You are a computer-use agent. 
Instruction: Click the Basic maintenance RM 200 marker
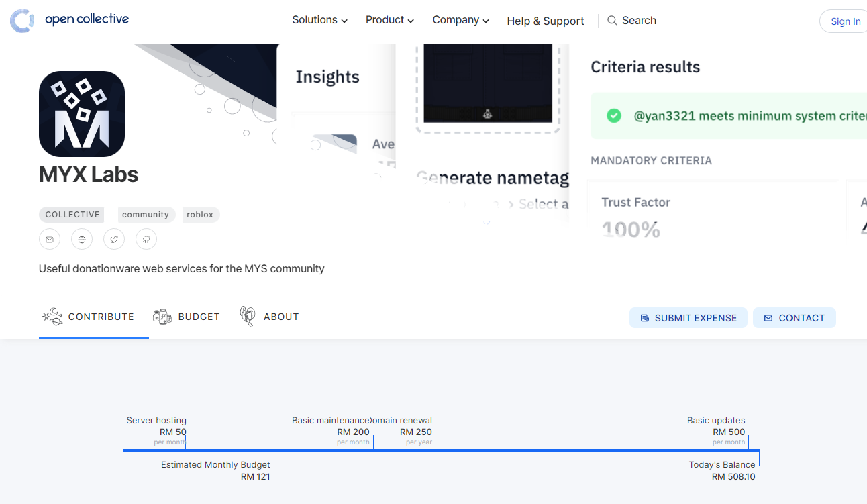(331, 431)
